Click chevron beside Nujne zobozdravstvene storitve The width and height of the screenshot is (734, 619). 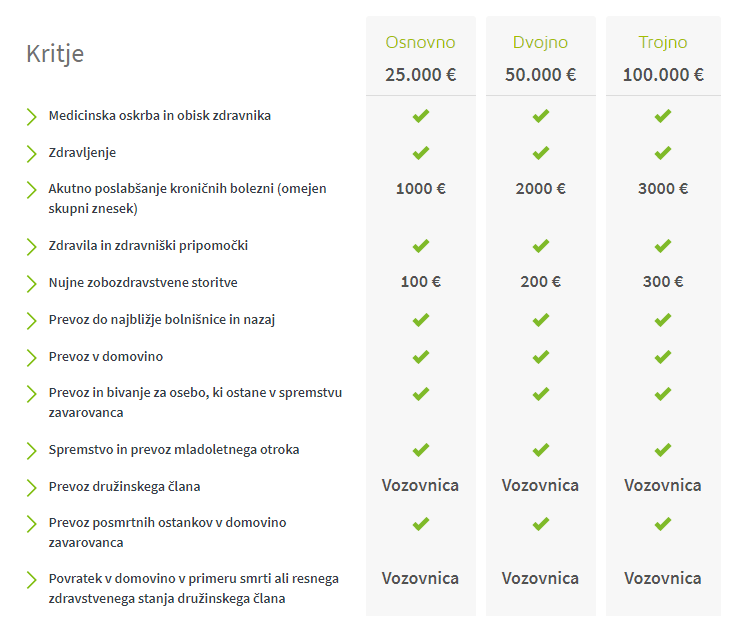coord(31,284)
